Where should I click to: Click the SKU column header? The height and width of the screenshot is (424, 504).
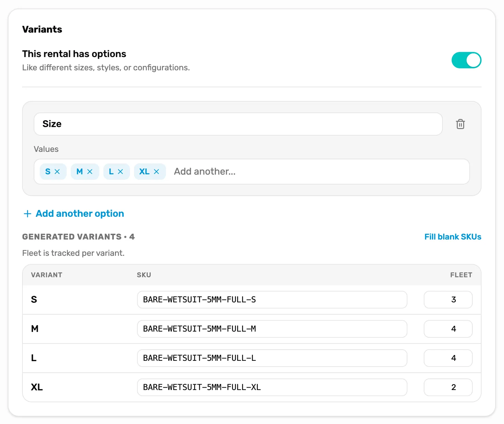click(x=144, y=275)
